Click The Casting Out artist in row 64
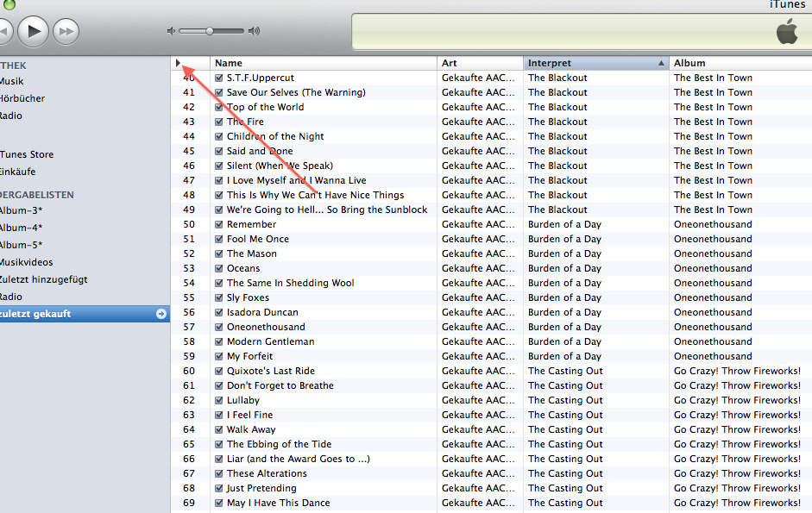Screen dimensions: 812x513 point(565,429)
